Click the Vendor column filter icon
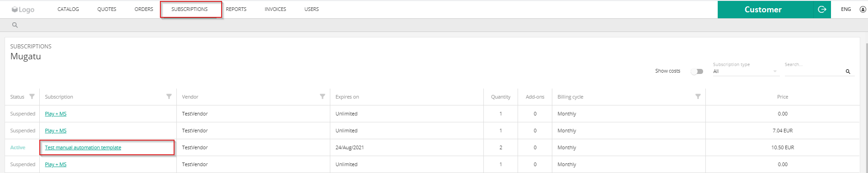868x173 pixels. 323,96
